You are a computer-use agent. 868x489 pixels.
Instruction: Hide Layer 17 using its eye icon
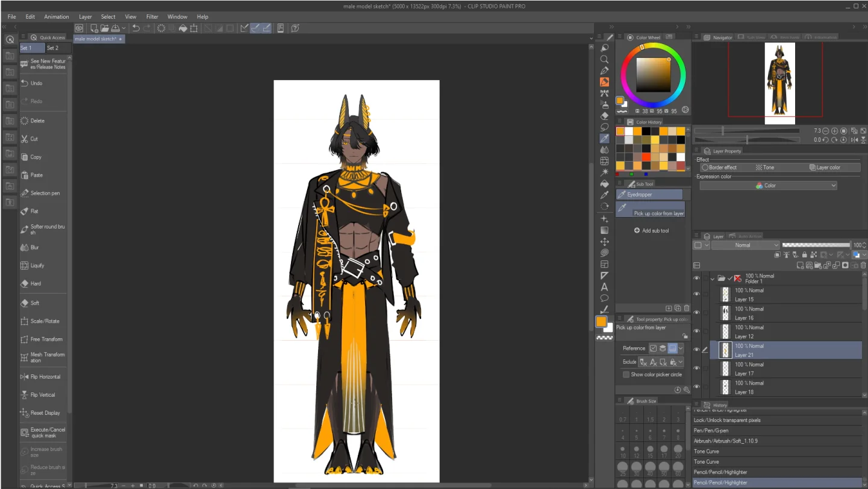coord(697,368)
